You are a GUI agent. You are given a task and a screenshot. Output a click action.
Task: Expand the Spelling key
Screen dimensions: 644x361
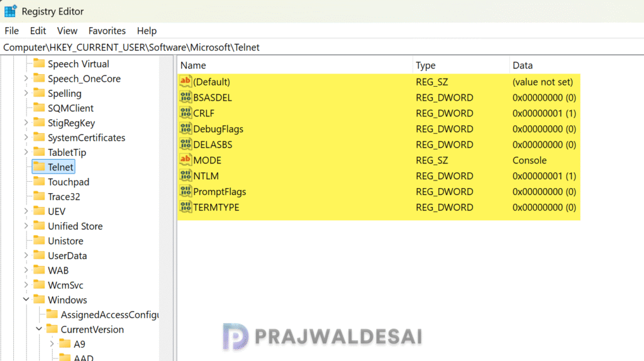click(26, 93)
